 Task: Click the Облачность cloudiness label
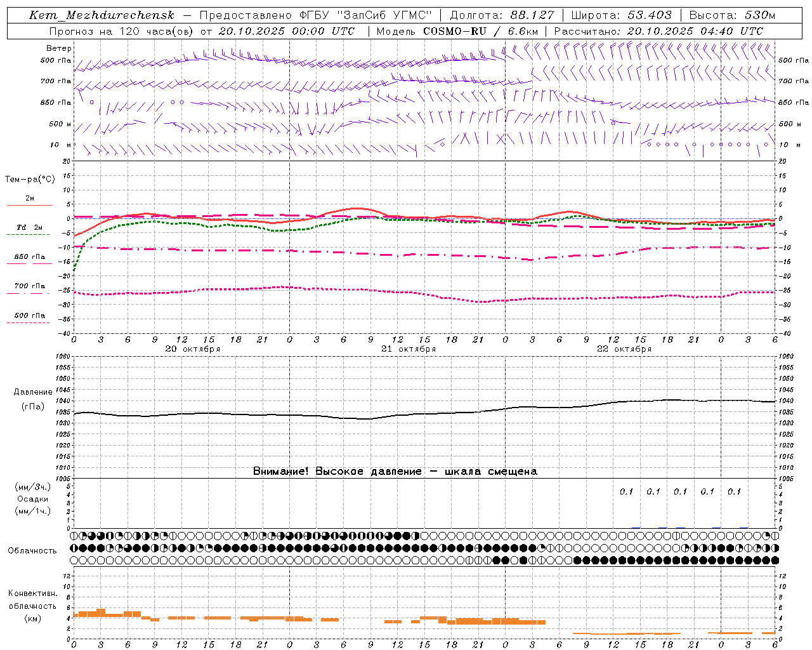[x=32, y=551]
